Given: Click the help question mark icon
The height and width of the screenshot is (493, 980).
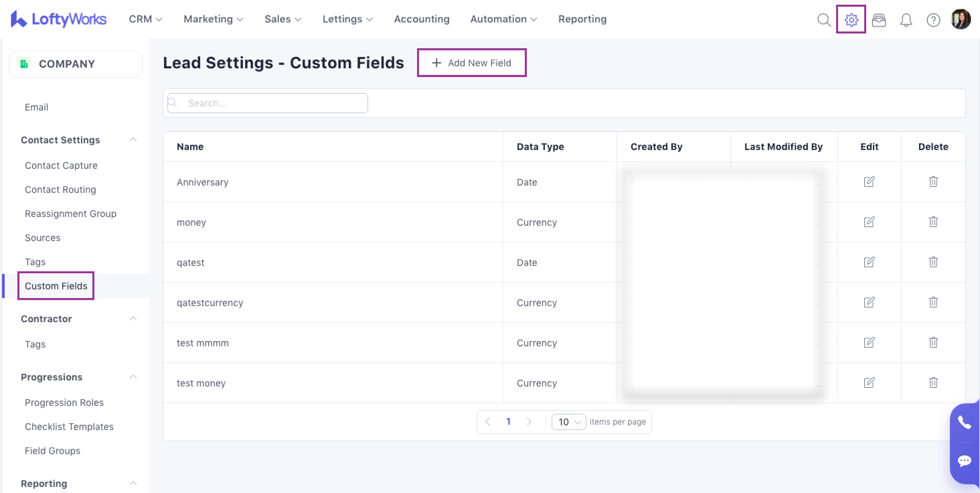Looking at the screenshot, I should point(933,19).
